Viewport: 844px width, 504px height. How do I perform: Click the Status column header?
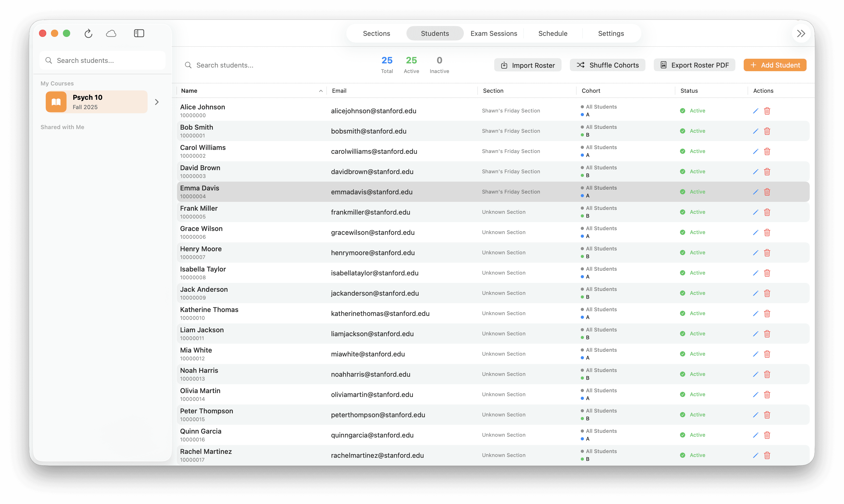pos(689,91)
